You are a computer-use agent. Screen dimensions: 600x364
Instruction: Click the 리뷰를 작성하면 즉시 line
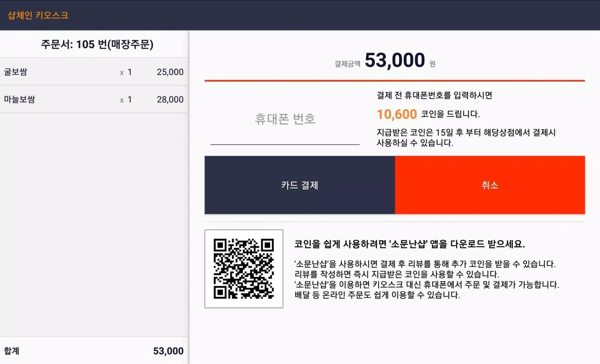coord(397,274)
